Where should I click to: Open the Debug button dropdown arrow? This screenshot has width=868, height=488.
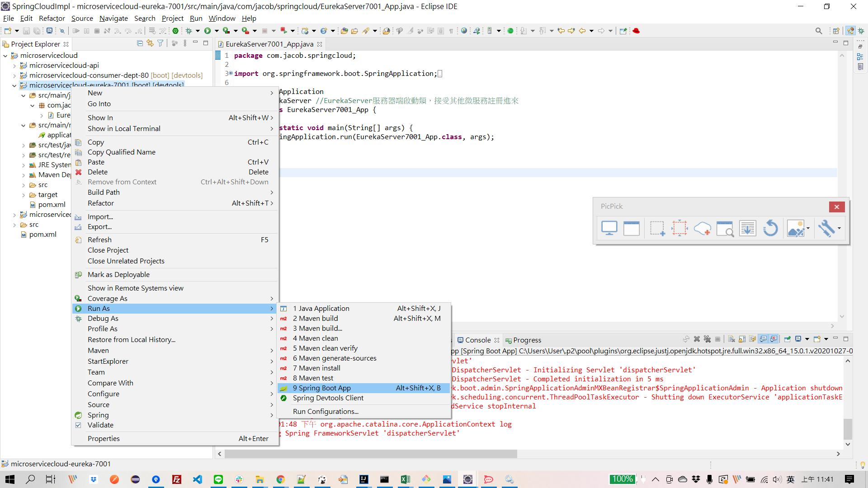click(198, 31)
